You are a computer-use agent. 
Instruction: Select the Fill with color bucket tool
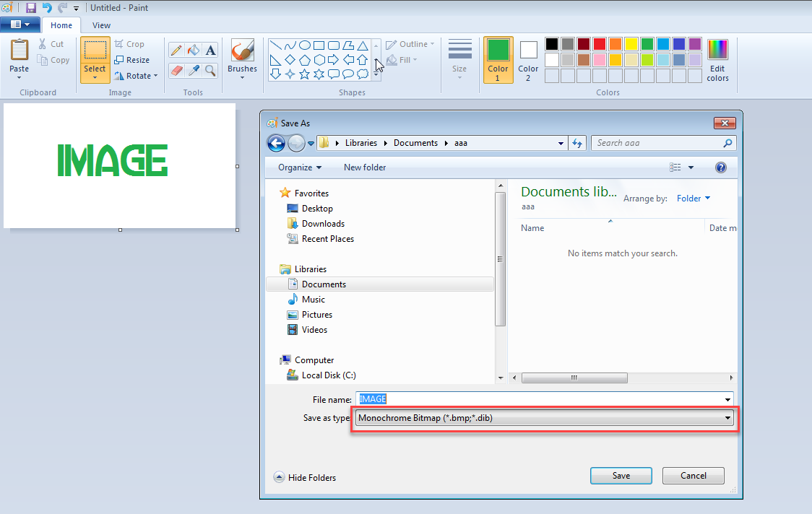click(x=193, y=51)
